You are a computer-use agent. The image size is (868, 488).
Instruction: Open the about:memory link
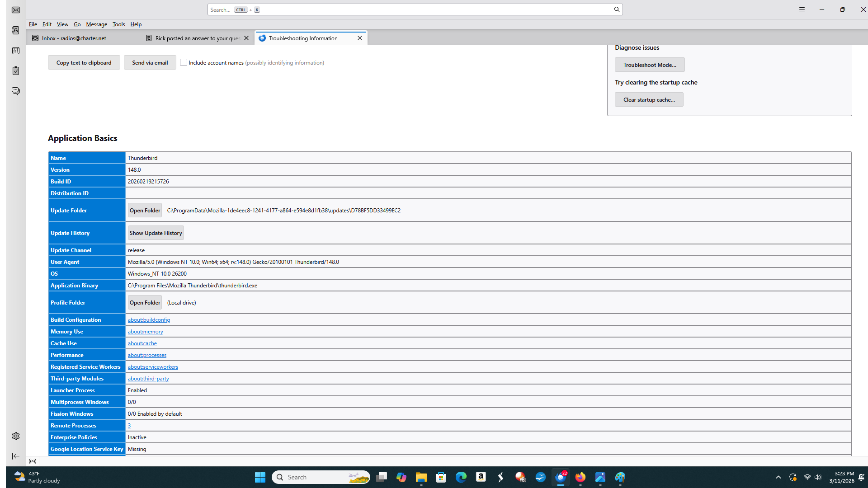point(145,332)
